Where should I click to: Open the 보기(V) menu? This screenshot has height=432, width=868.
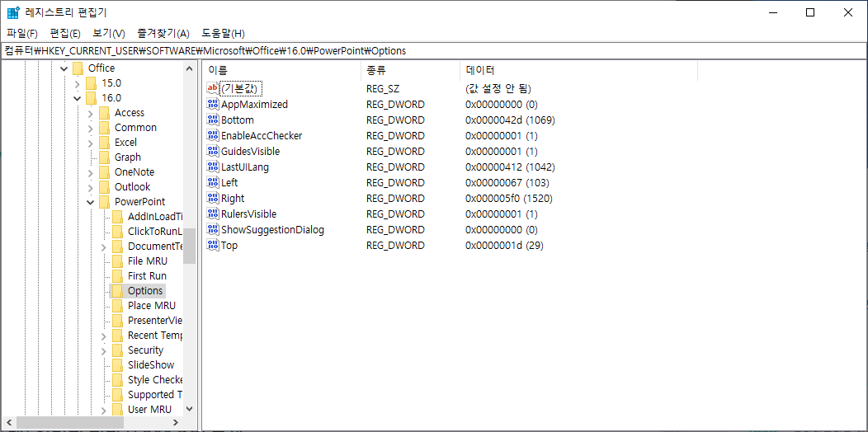pos(109,33)
